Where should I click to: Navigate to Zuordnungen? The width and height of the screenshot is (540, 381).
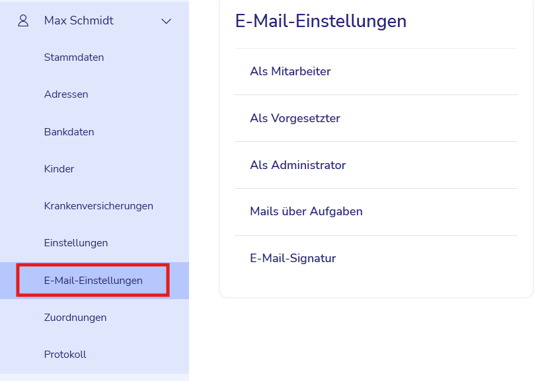[x=75, y=318]
